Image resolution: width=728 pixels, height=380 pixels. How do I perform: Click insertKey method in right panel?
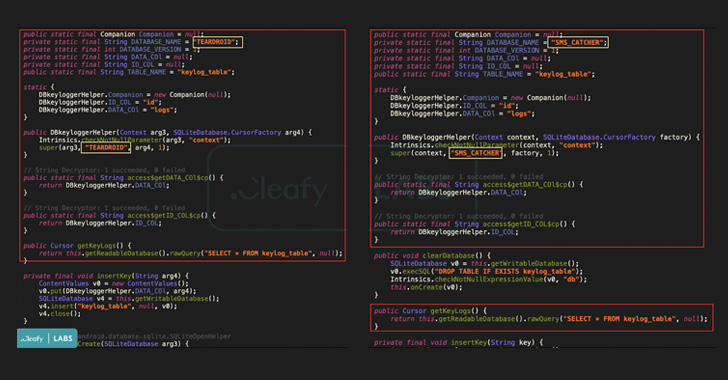tap(468, 342)
